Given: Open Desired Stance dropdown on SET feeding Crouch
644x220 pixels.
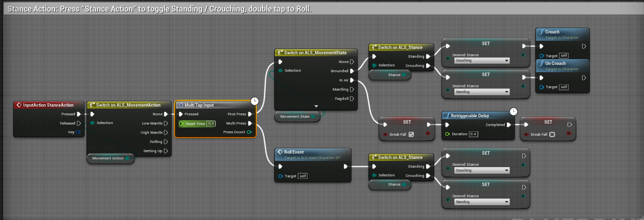Looking at the screenshot, I should 482,61.
